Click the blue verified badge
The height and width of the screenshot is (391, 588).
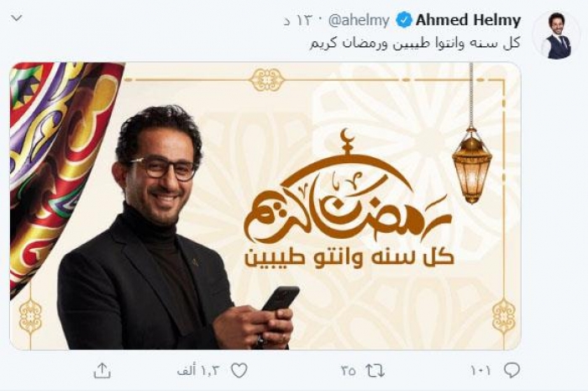coord(403,20)
